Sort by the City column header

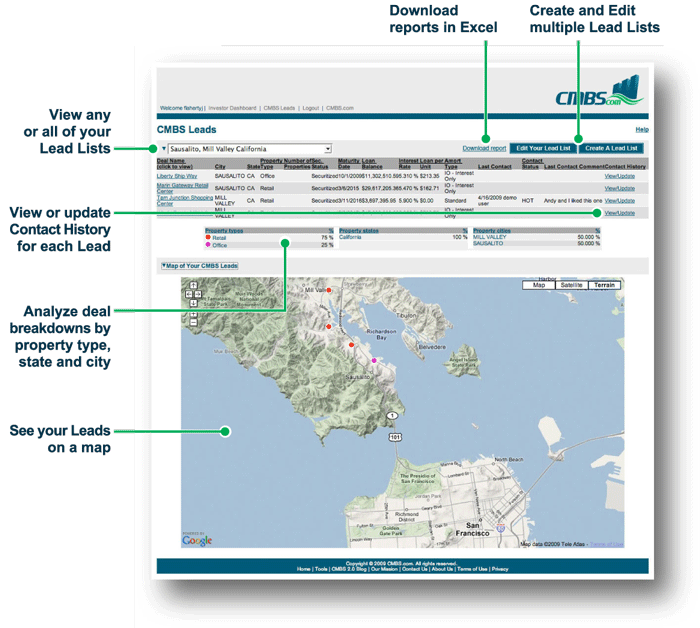coord(220,166)
